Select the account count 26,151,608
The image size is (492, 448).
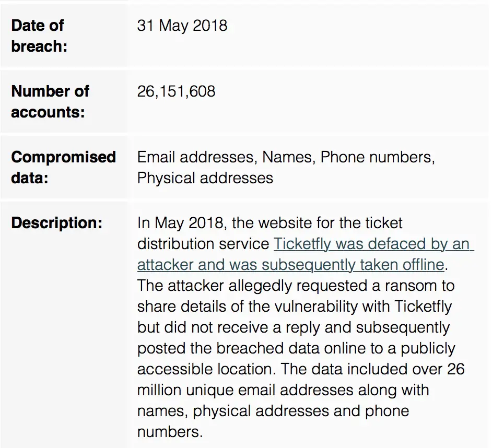click(177, 91)
